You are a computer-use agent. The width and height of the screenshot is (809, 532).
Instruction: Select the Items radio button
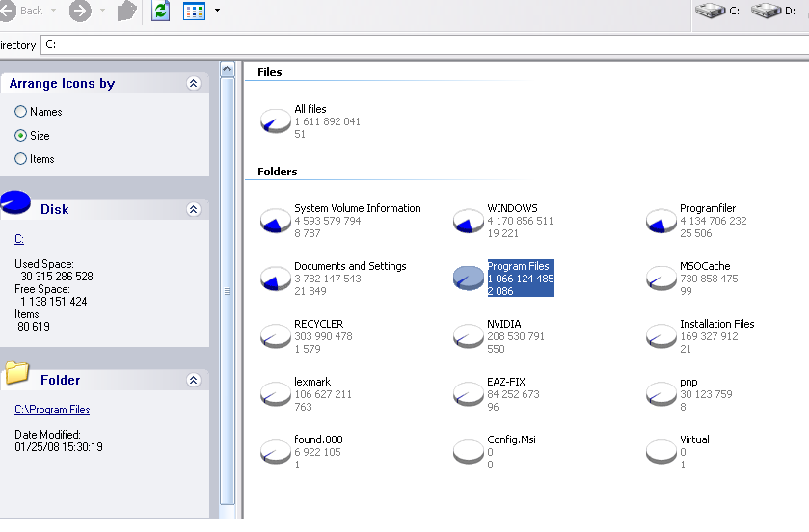[20, 159]
